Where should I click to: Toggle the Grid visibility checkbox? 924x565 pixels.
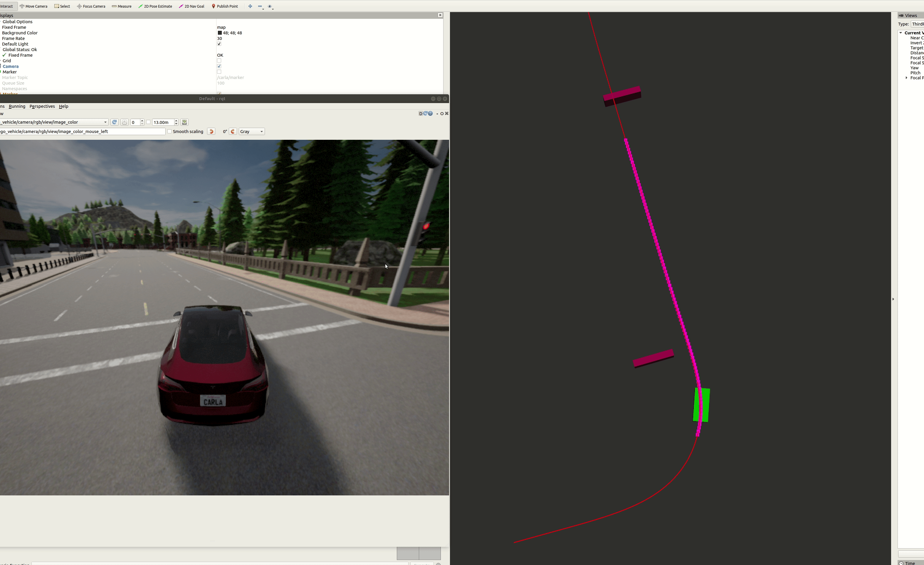pos(219,61)
